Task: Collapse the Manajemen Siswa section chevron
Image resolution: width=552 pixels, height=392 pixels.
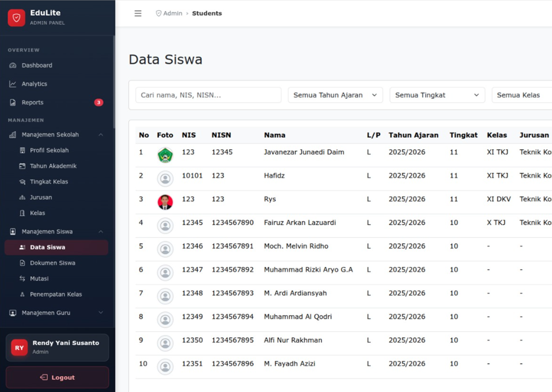Action: [101, 231]
